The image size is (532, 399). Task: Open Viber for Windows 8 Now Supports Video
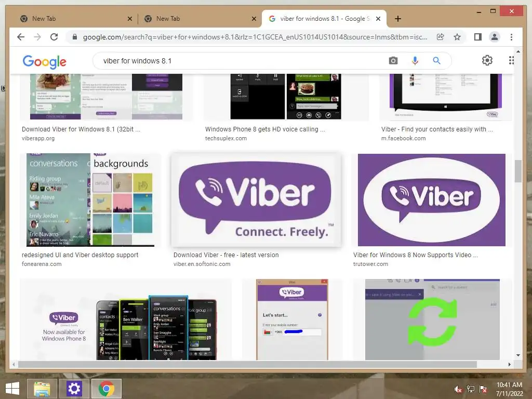point(416,255)
